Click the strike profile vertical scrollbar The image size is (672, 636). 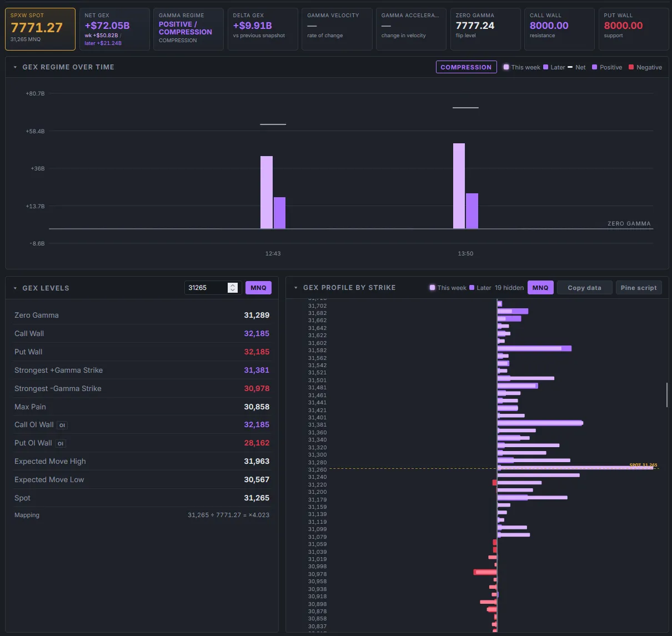click(666, 394)
